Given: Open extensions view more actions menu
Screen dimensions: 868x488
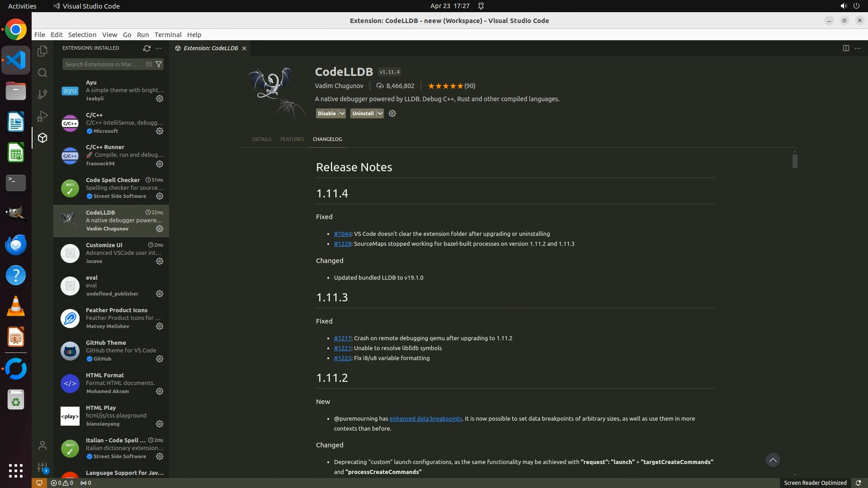Looking at the screenshot, I should point(159,48).
